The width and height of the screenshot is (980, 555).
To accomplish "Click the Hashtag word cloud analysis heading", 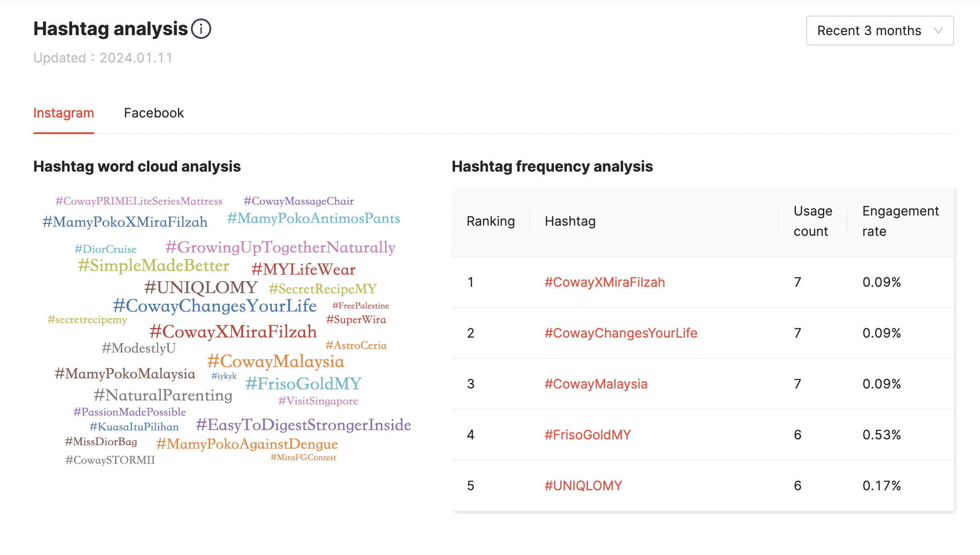I will pyautogui.click(x=137, y=166).
